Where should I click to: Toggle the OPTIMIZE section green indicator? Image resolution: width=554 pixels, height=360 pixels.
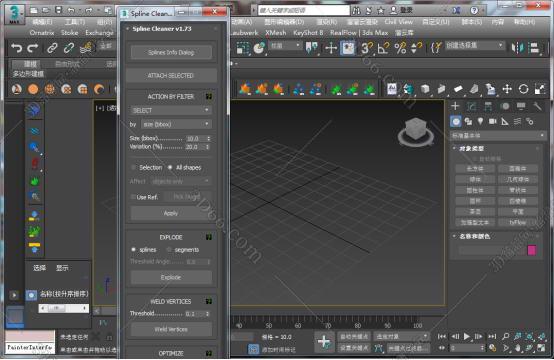coord(209,353)
